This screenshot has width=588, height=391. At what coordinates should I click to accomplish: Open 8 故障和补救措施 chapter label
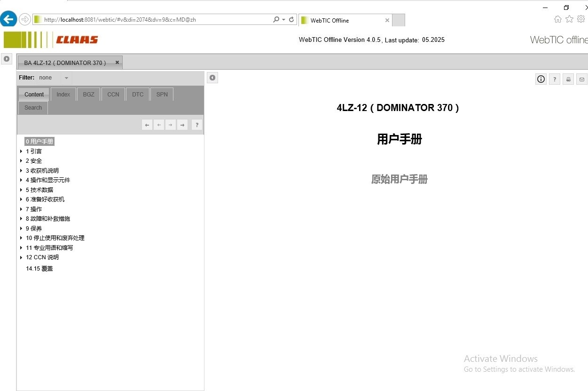pos(48,219)
